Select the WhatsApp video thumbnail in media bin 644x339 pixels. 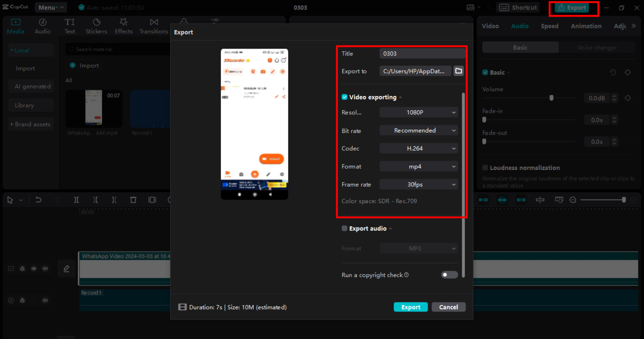pos(94,109)
